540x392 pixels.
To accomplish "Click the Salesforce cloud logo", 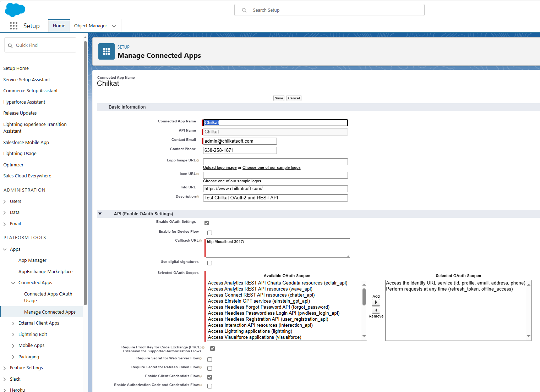I will [15, 10].
